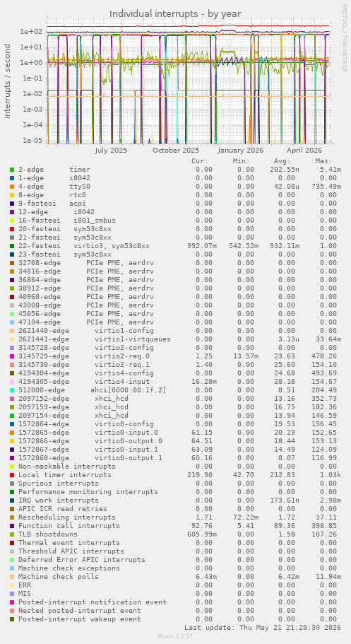351x644 pixels.
Task: Click the Cur: column header
Action: [x=200, y=161]
